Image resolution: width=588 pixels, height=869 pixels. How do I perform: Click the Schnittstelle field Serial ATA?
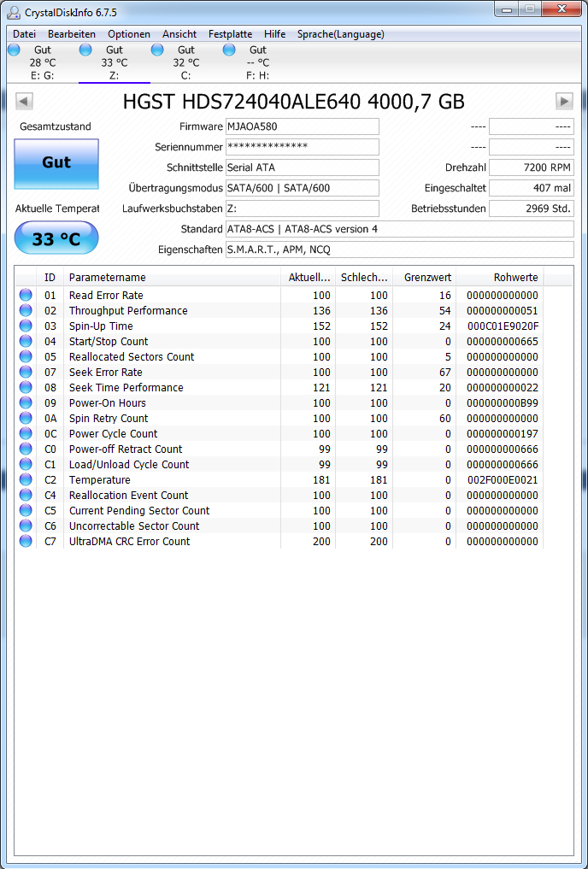click(302, 167)
